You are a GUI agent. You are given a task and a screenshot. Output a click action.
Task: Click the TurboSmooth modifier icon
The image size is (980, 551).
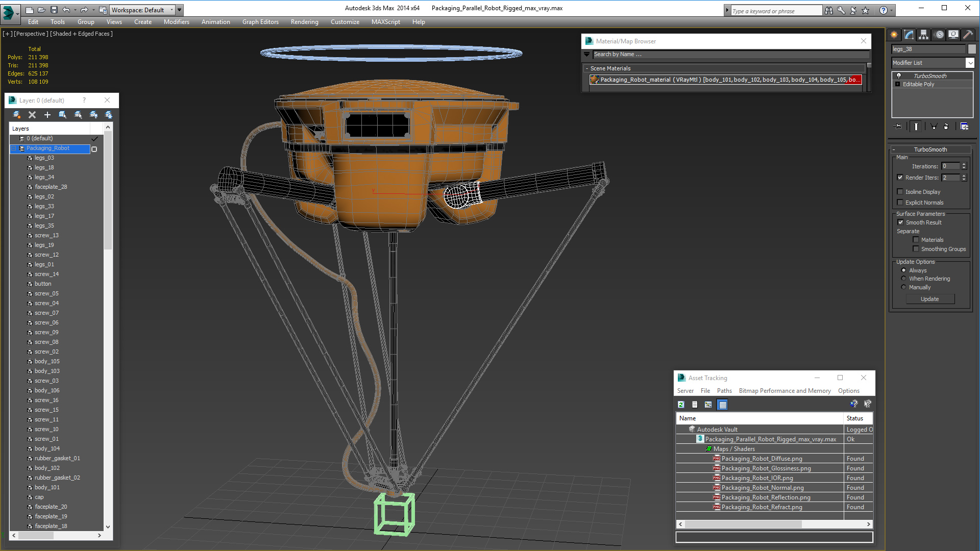tap(902, 76)
